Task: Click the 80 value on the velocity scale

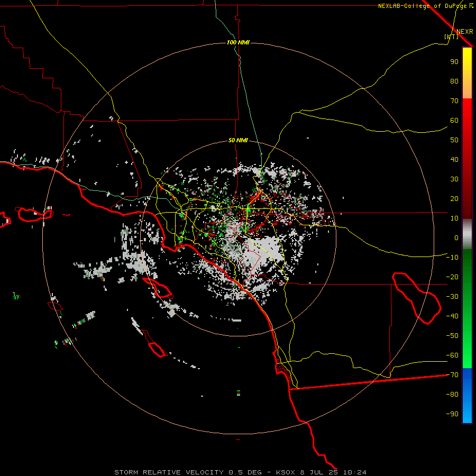Action: point(454,81)
